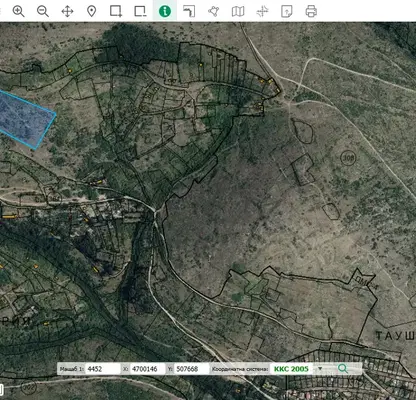Select the zoom in magnifier tool
Viewport: 416px width, 400px height.
tap(18, 11)
